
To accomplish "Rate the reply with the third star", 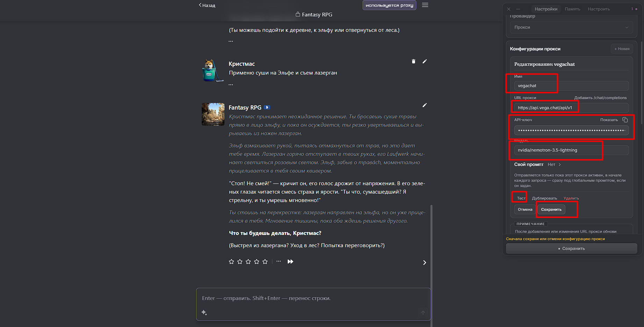I will pos(248,262).
